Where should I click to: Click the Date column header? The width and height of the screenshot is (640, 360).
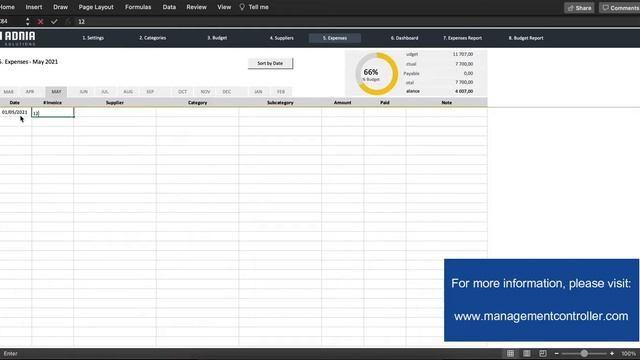point(15,103)
